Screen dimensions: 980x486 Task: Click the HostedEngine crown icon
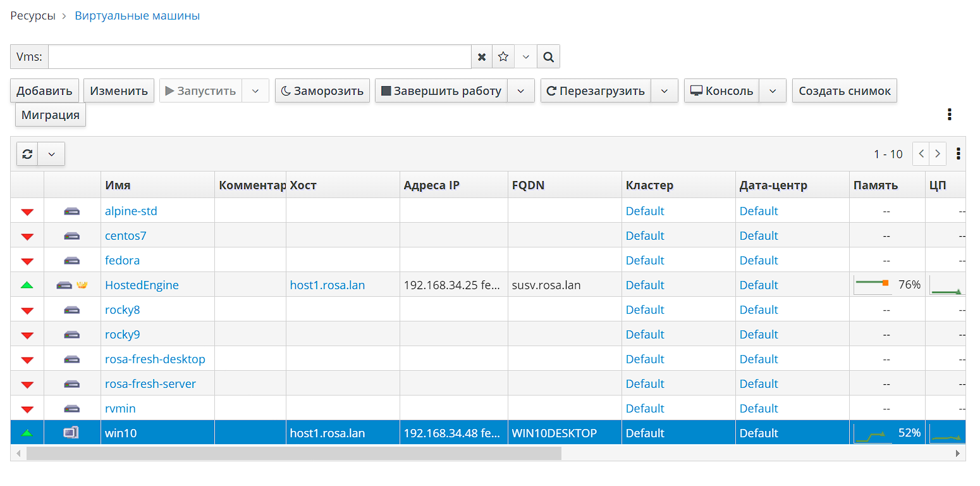[82, 285]
